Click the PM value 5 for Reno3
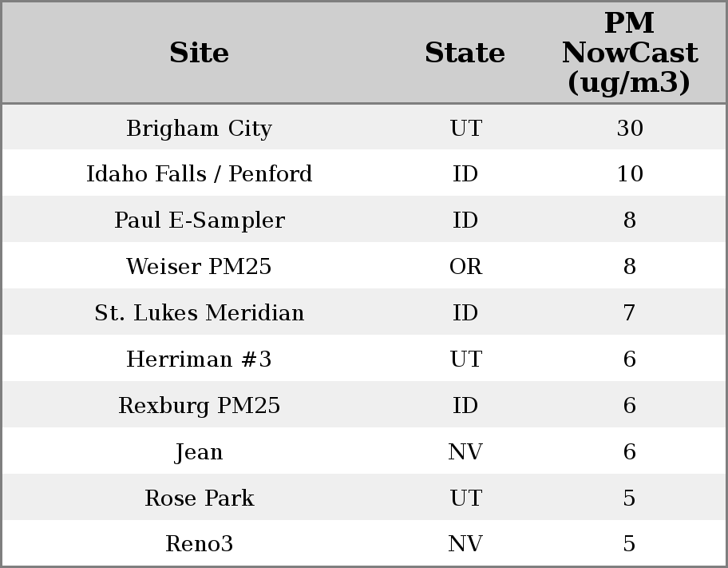Viewport: 728px width, 568px height. [629, 544]
